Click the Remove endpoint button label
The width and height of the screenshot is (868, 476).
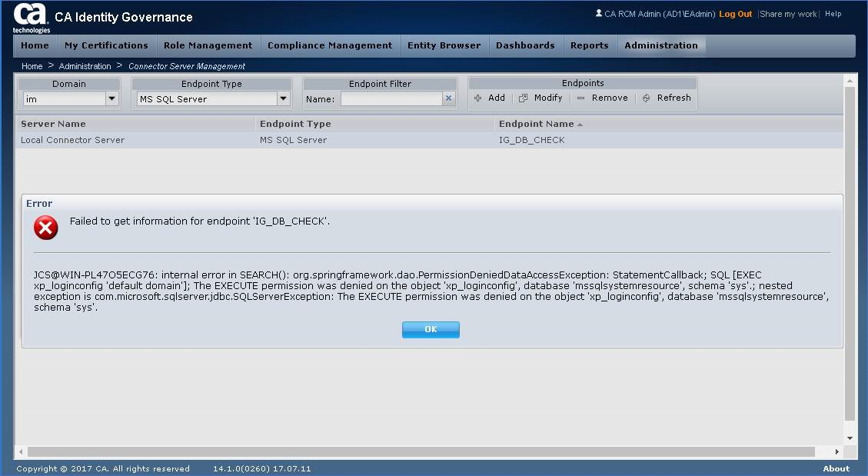tap(610, 98)
